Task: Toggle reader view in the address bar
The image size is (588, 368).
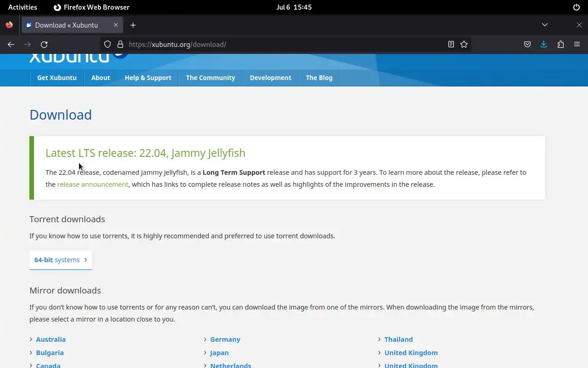Action: pyautogui.click(x=451, y=45)
